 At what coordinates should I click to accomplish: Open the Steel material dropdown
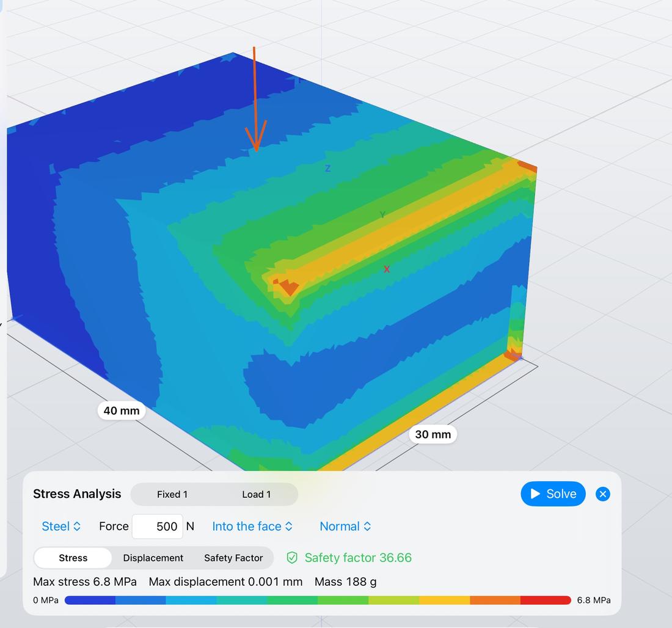(x=61, y=526)
